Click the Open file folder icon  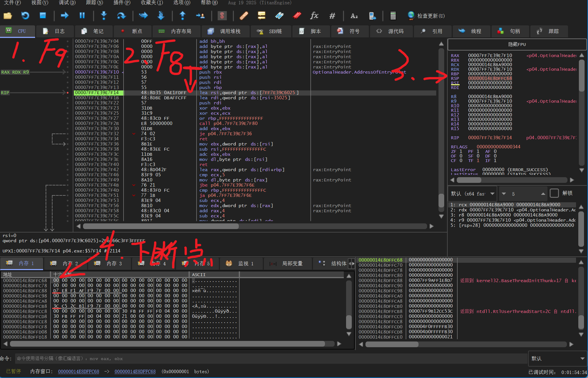(8, 16)
